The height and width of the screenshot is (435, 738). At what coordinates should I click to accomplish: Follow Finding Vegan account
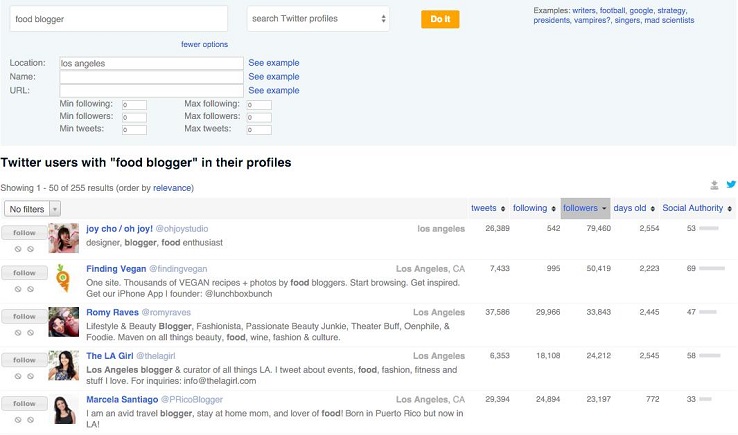[24, 273]
